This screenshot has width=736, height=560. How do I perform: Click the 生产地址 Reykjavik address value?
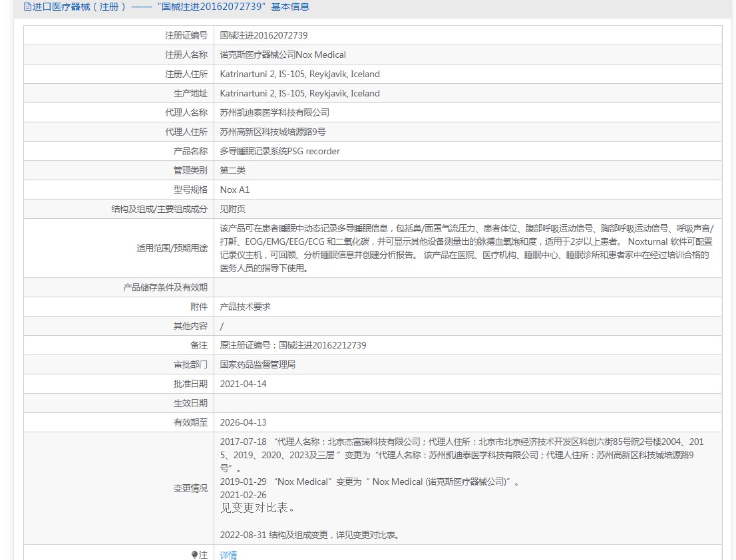(299, 93)
